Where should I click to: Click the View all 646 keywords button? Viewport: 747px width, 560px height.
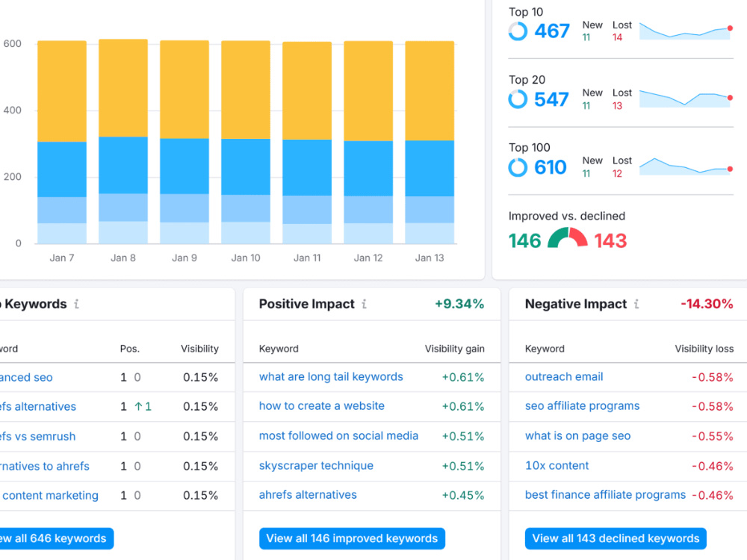[56, 538]
